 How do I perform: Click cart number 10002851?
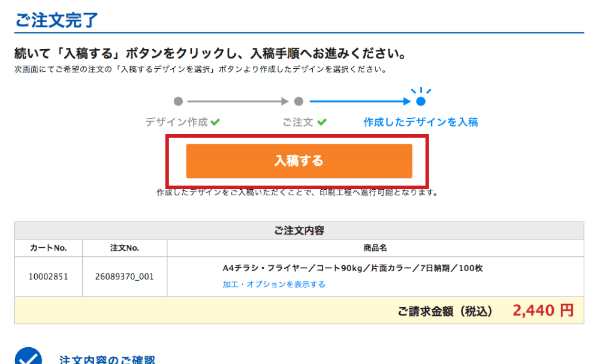[48, 277]
